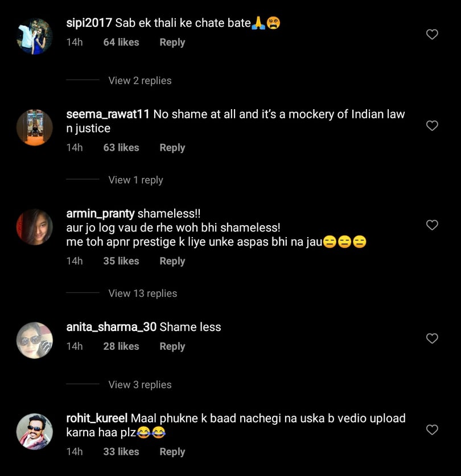This screenshot has width=461, height=476.
Task: Like anita_sharma_30's comment via heart icon
Action: click(432, 338)
